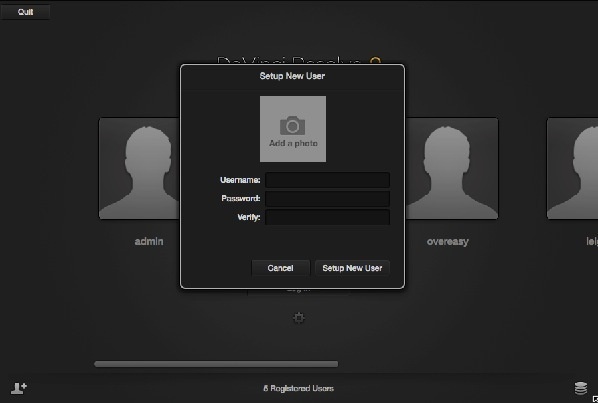Image resolution: width=598 pixels, height=403 pixels.
Task: Open the database icon at bottom right
Action: point(580,388)
